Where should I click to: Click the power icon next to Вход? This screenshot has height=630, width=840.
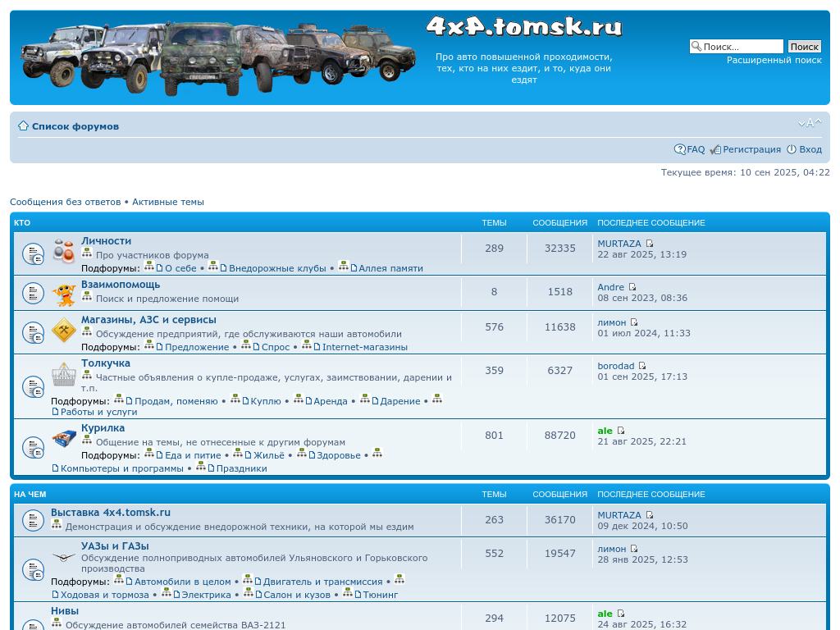(x=792, y=149)
